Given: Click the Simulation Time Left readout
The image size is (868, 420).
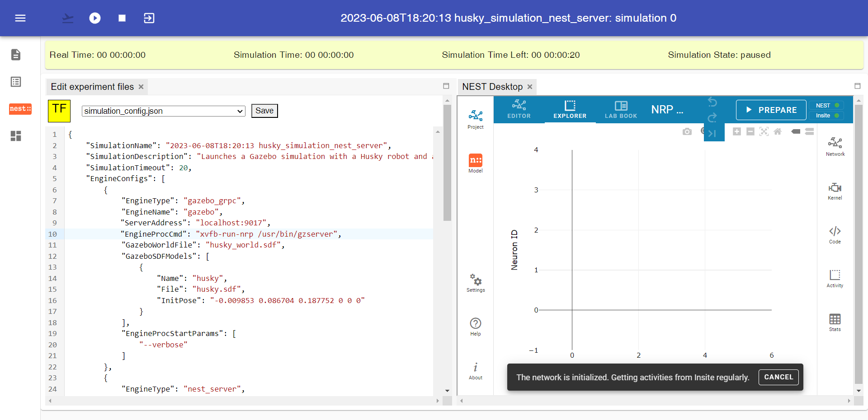Looking at the screenshot, I should pos(511,55).
